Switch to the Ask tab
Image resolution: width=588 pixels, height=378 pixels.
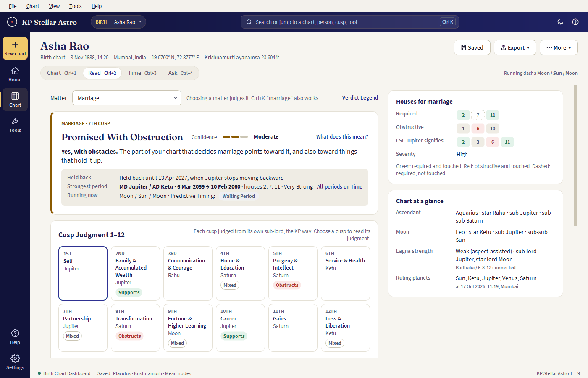coord(181,73)
